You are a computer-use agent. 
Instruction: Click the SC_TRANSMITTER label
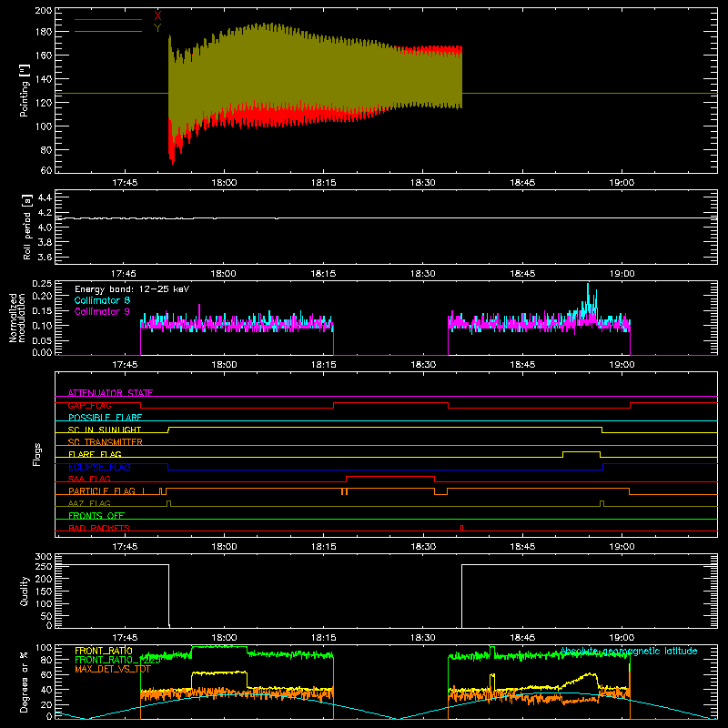point(105,442)
